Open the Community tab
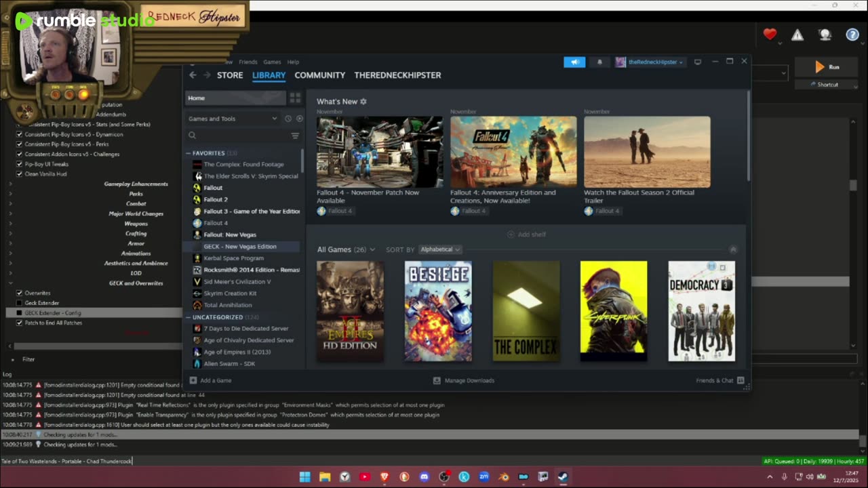Screen dimensions: 868x488 320,75
